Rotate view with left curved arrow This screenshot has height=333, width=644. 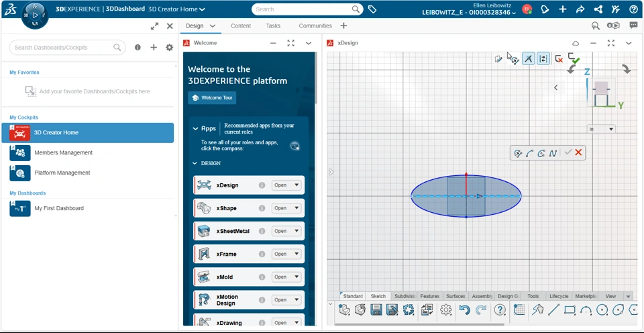[571, 70]
